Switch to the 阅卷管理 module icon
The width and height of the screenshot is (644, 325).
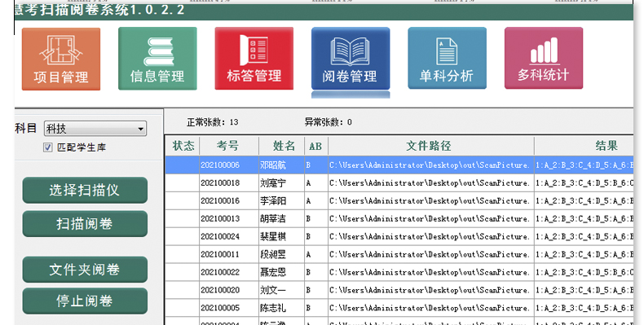tap(351, 59)
